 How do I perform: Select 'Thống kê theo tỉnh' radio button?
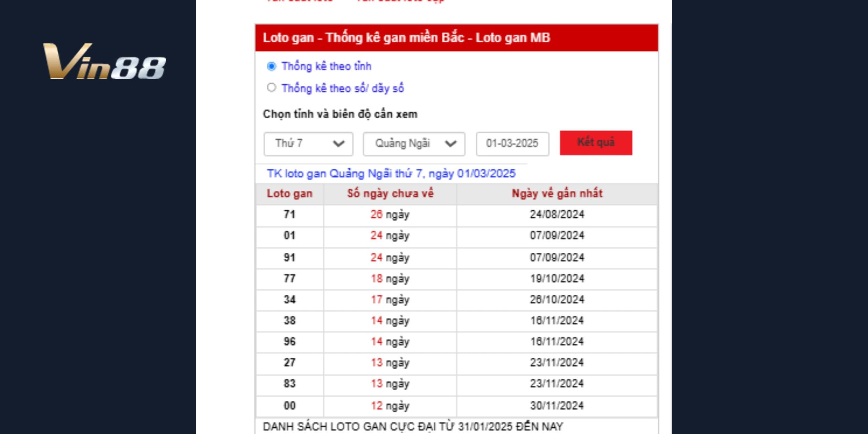tap(271, 66)
